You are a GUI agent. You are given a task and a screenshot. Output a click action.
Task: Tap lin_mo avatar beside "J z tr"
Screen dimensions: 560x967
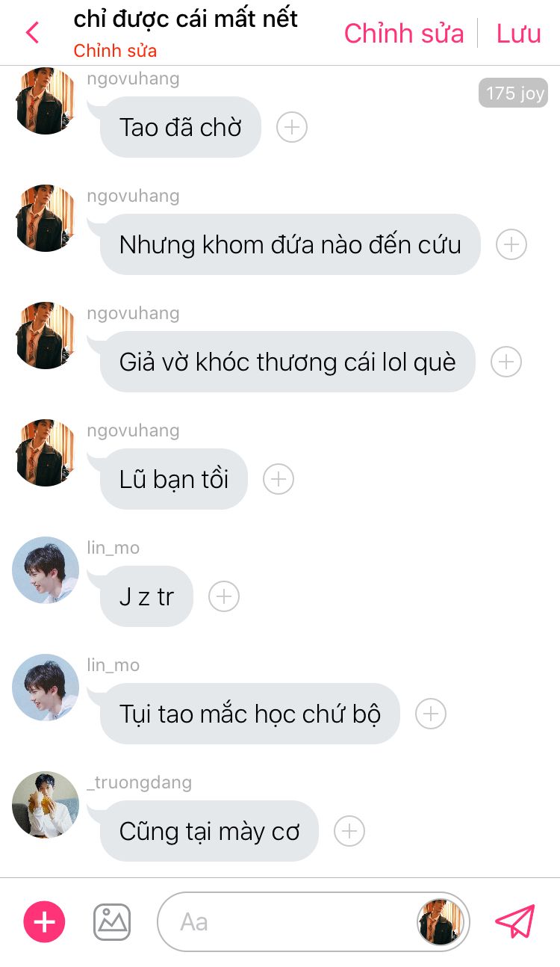point(46,570)
